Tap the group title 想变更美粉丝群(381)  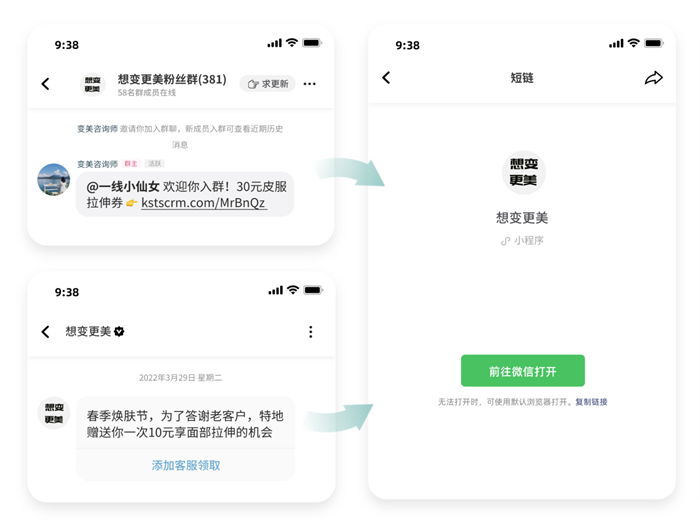click(172, 79)
